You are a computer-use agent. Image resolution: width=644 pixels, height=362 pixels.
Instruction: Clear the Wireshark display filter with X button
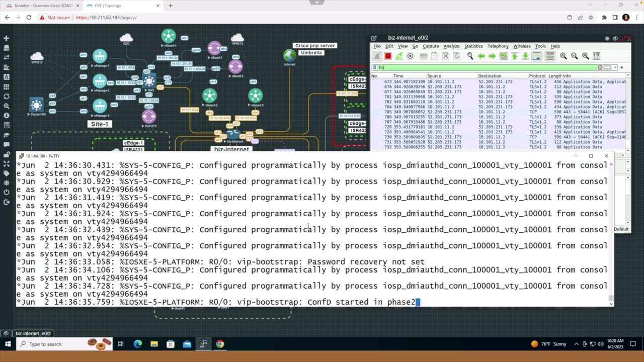pyautogui.click(x=600, y=67)
